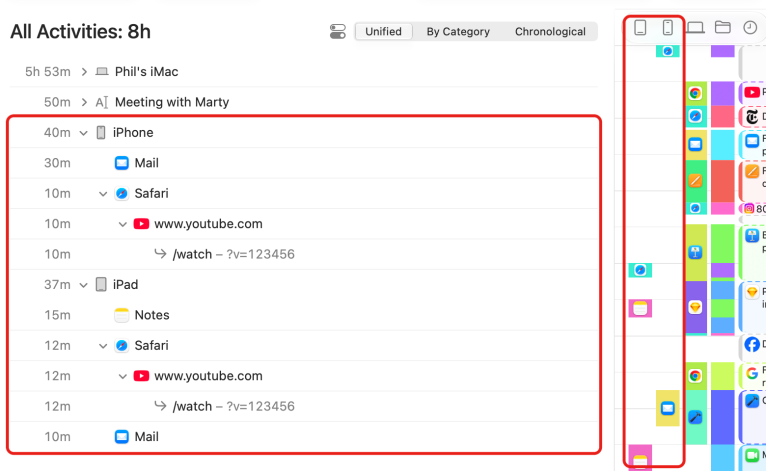Viewport: 766px width, 471px height.
Task: Click the Sketch app block in timeline
Action: (696, 307)
